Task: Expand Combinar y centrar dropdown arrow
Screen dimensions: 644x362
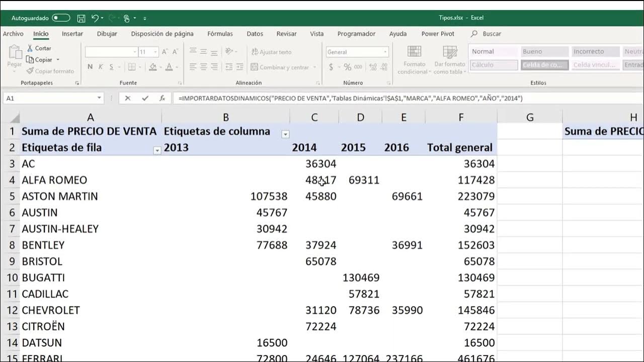Action: [x=315, y=67]
